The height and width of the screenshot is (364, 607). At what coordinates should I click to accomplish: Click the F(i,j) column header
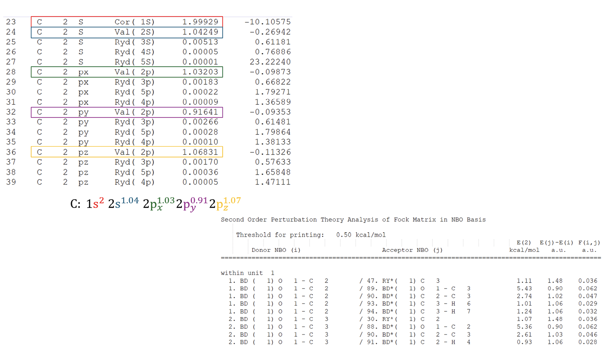[589, 243]
